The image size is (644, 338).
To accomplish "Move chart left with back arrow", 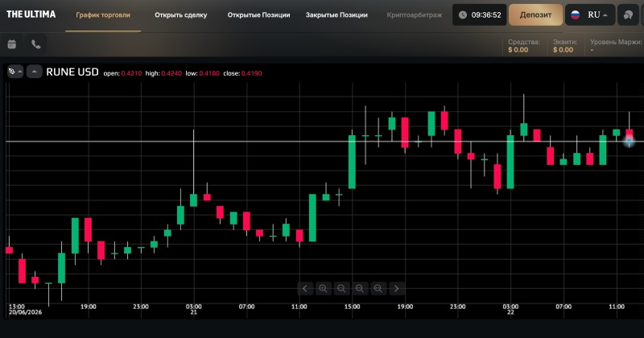I will pos(305,288).
